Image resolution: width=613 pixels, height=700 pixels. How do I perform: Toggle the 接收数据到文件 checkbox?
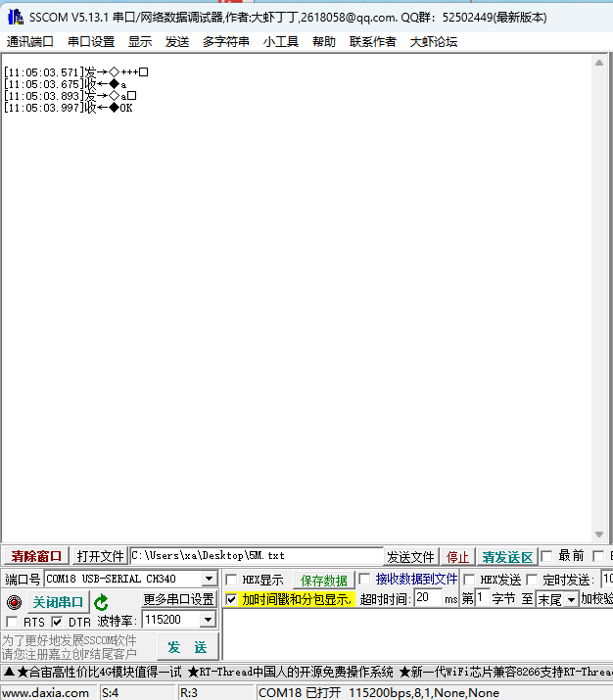[x=364, y=579]
